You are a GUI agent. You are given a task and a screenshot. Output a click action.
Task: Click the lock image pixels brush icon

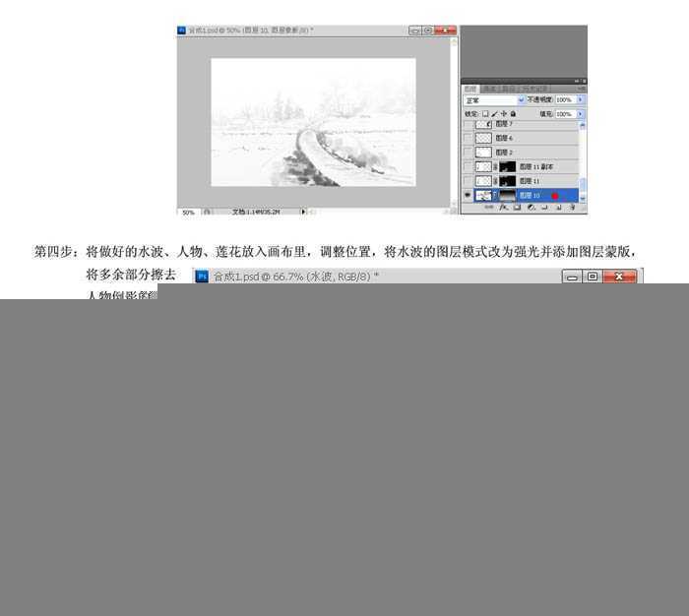tap(494, 114)
